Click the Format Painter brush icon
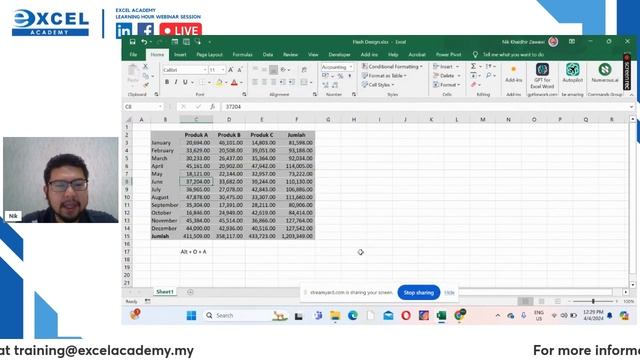640x360 pixels. click(145, 85)
